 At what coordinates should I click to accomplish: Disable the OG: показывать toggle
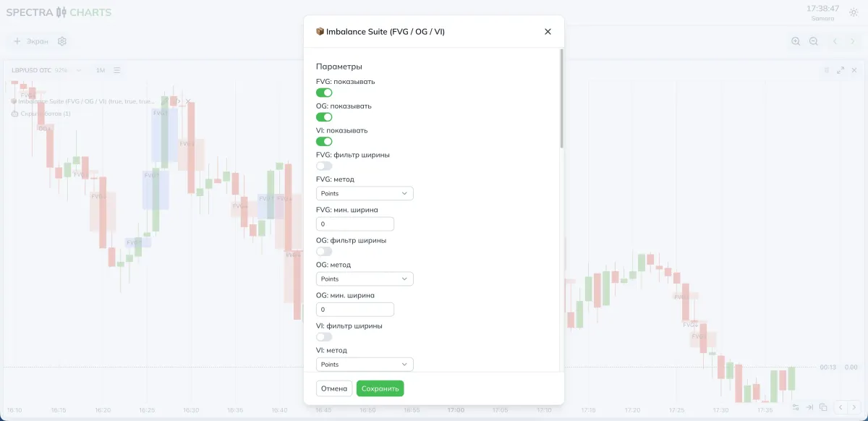tap(323, 116)
